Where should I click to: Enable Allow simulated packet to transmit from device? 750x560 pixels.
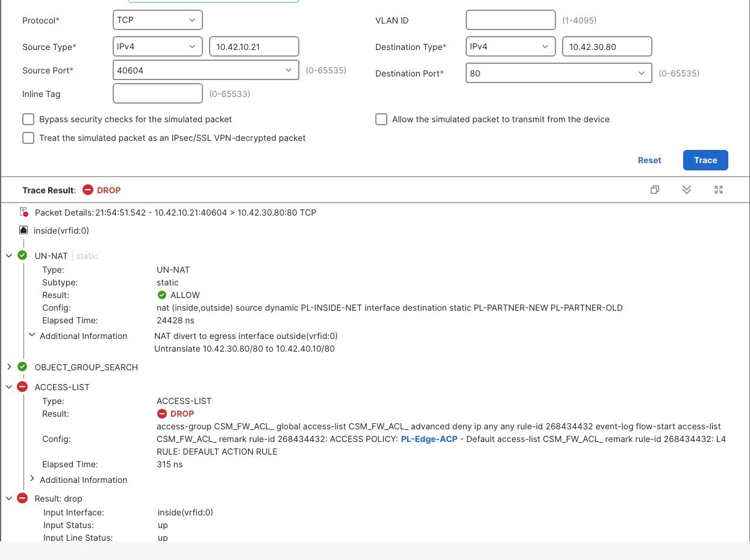click(x=381, y=119)
